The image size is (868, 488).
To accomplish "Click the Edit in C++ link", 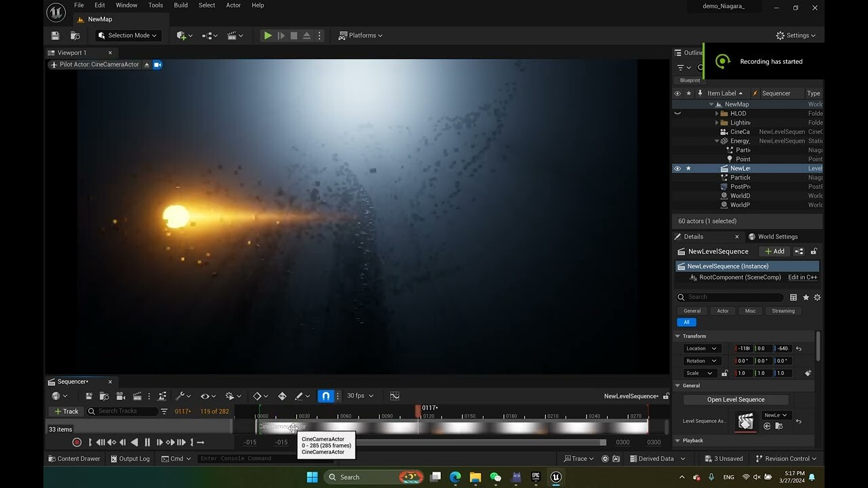I will 802,277.
